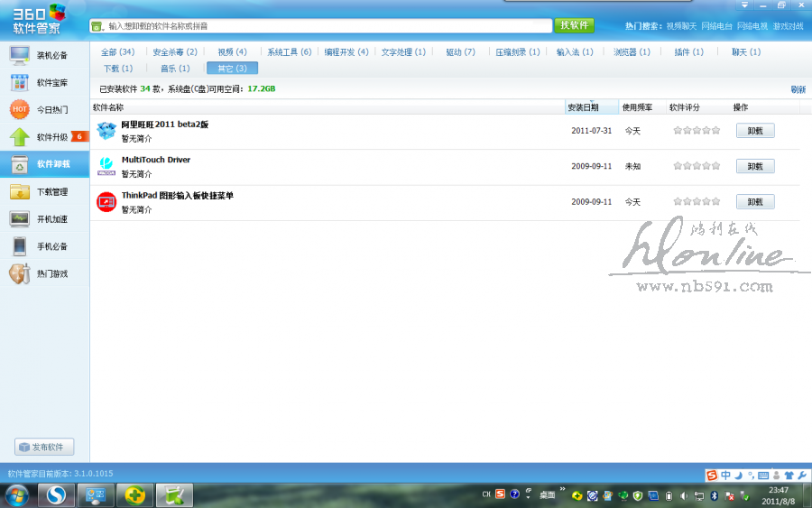812x508 pixels.
Task: Switch to 全部 (34) category tab
Action: pyautogui.click(x=117, y=52)
